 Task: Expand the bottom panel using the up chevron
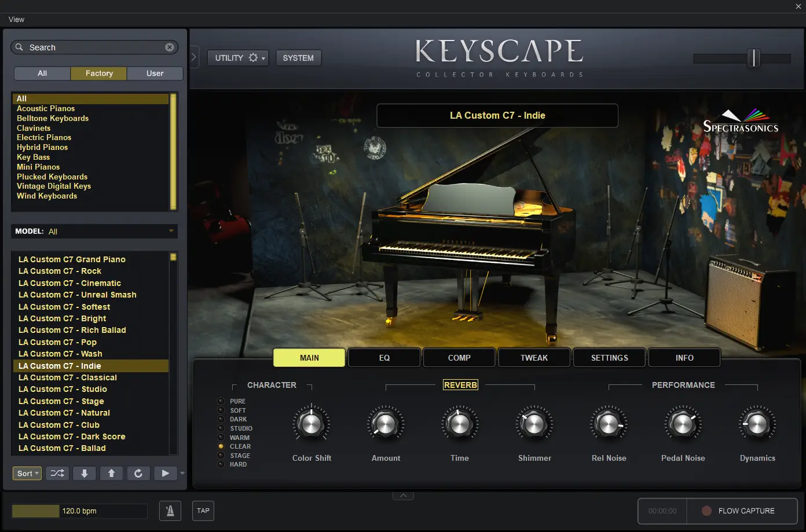click(403, 496)
